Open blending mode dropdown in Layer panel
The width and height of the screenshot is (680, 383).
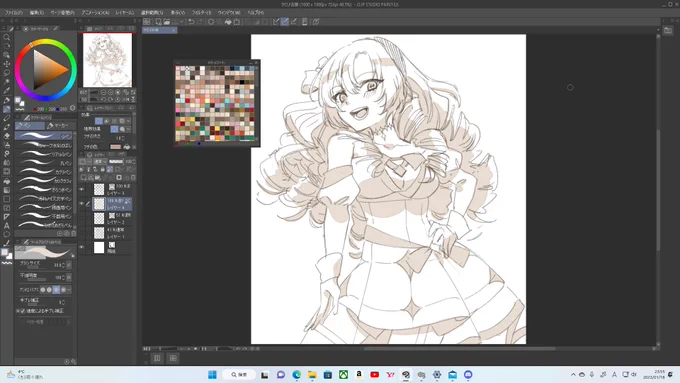100,161
